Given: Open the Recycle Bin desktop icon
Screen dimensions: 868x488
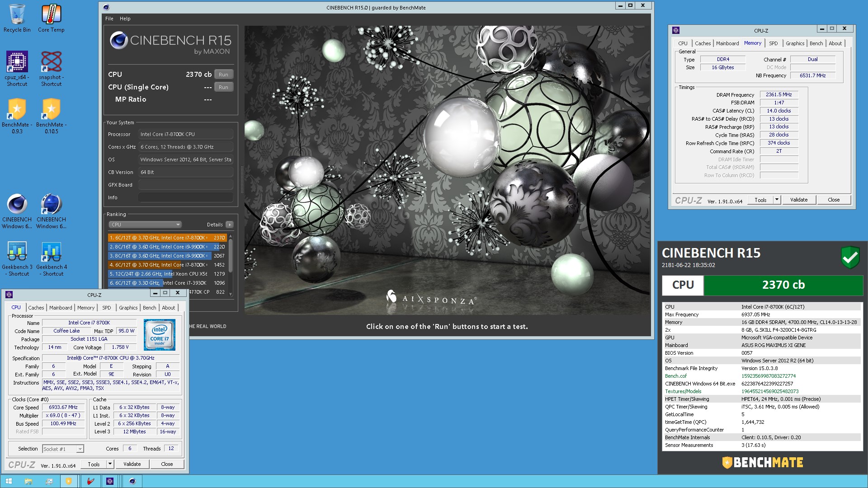Looking at the screenshot, I should pos(17,18).
